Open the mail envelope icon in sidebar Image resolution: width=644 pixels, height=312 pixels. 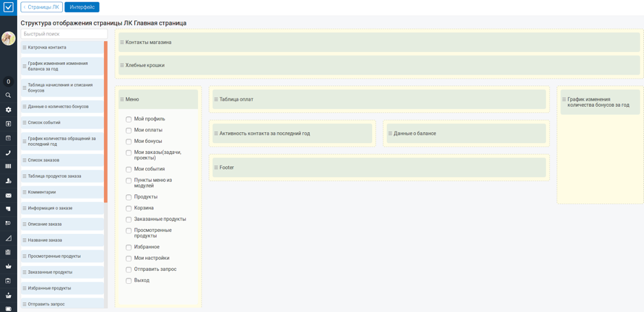pos(8,196)
